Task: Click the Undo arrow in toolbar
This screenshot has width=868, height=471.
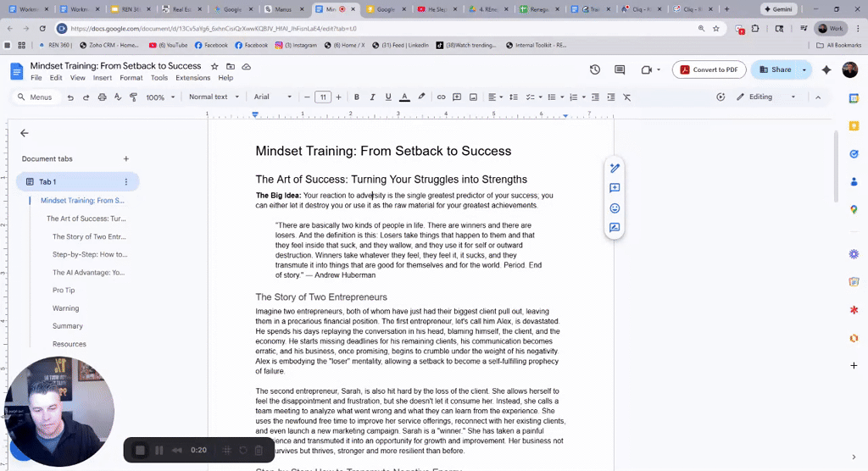Action: (x=70, y=97)
